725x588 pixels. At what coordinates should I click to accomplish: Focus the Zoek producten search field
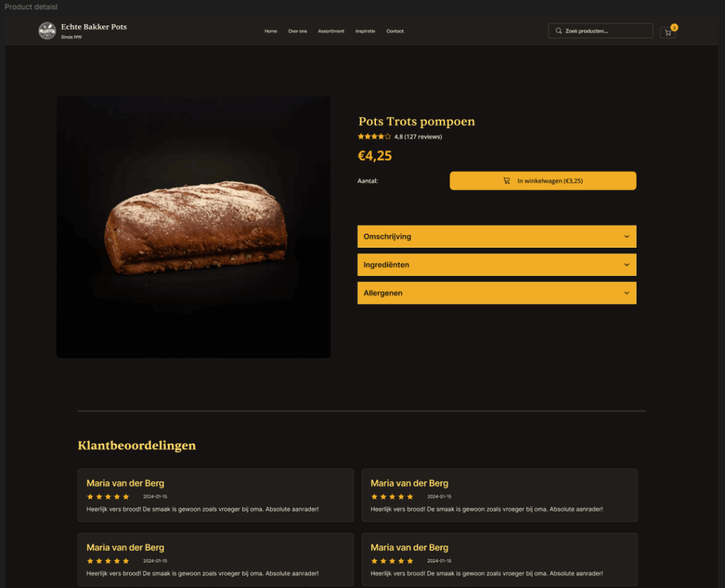[x=600, y=31]
